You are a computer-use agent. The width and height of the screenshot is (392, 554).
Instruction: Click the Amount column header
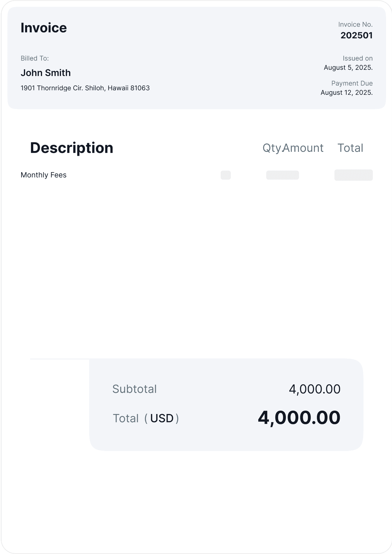(303, 148)
